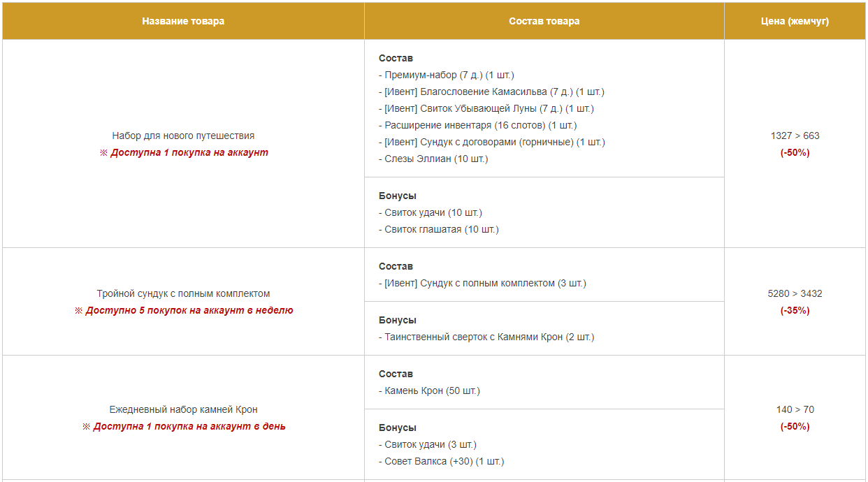Select 'Тройной сундук с полным комплектом' name
The height and width of the screenshot is (482, 868).
[183, 293]
